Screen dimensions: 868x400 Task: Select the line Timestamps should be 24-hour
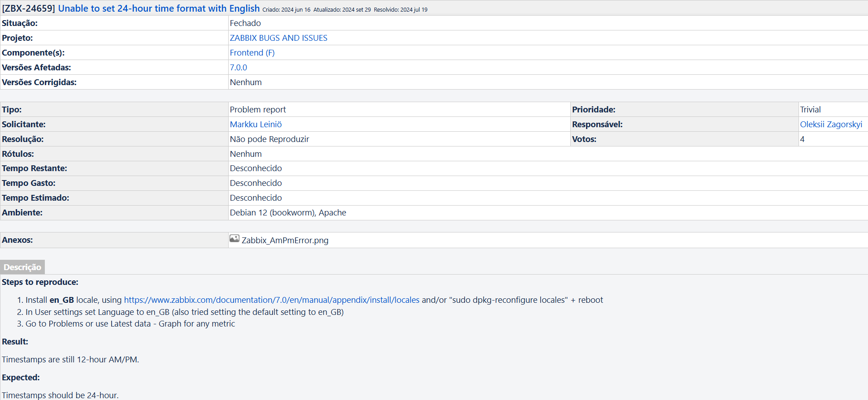click(x=60, y=395)
